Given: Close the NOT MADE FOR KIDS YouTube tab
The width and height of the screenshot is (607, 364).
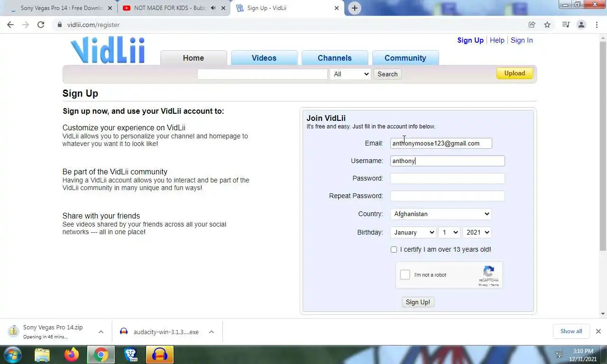Looking at the screenshot, I should coord(223,8).
